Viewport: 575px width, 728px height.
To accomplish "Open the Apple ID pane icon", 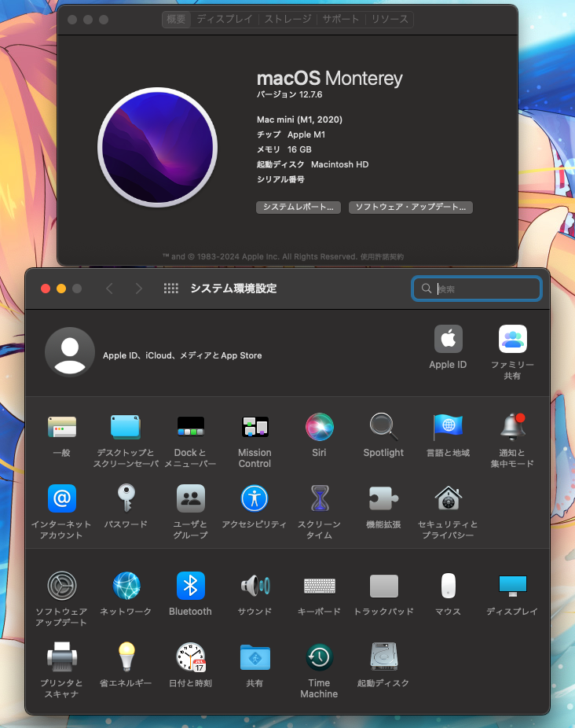I will 449,339.
